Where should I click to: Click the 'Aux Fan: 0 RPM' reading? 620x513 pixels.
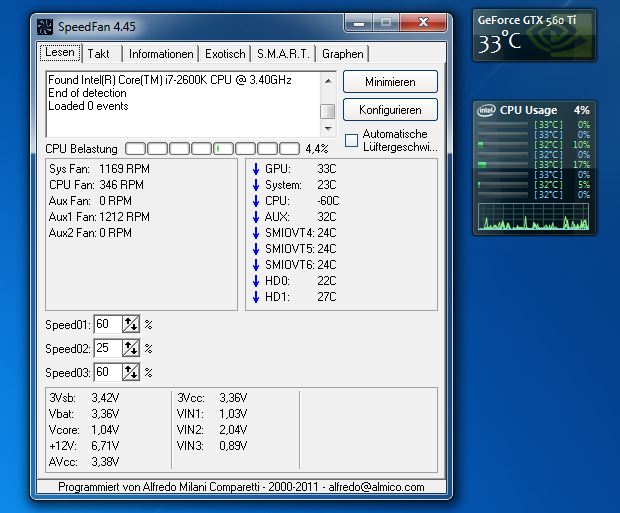click(x=90, y=201)
